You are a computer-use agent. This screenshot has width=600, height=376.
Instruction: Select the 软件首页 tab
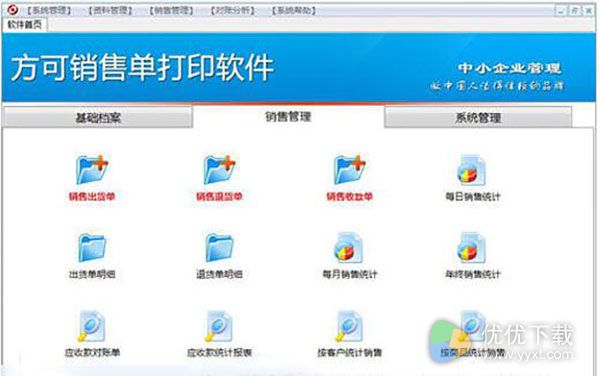[x=24, y=24]
